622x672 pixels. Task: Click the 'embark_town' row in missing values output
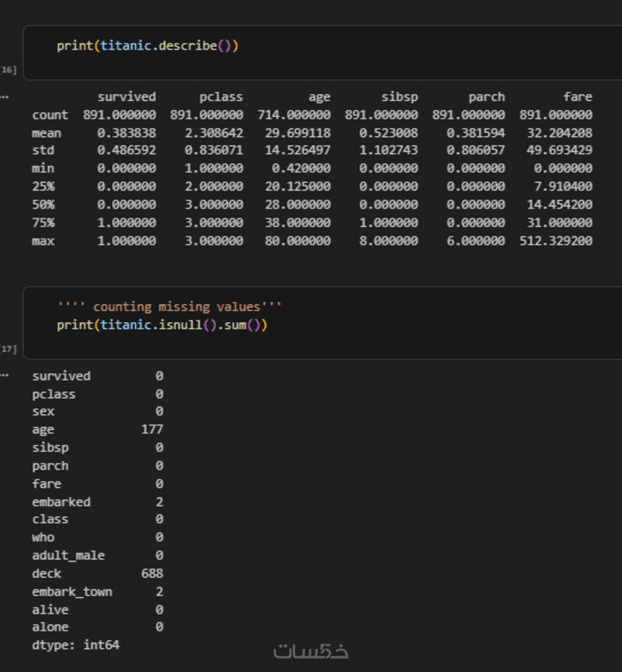[72, 592]
